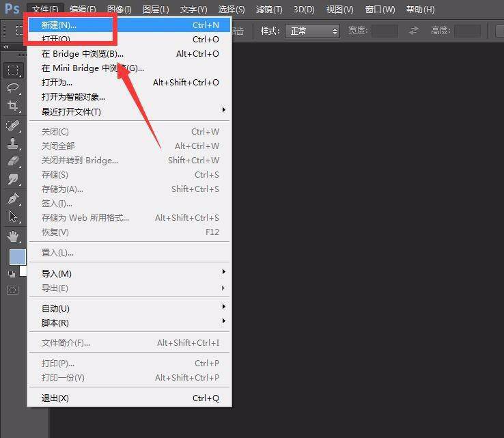Choose 新建(N)... menu entry
This screenshot has height=438, width=504.
point(130,25)
